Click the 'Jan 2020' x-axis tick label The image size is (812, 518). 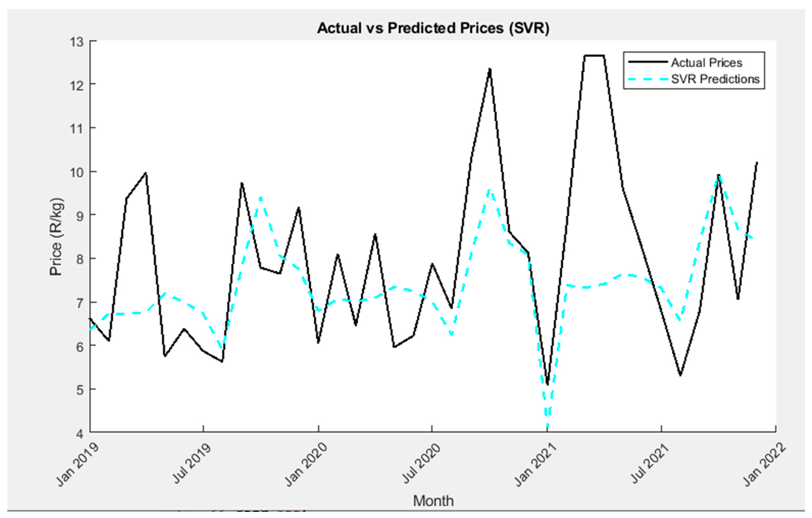click(306, 465)
